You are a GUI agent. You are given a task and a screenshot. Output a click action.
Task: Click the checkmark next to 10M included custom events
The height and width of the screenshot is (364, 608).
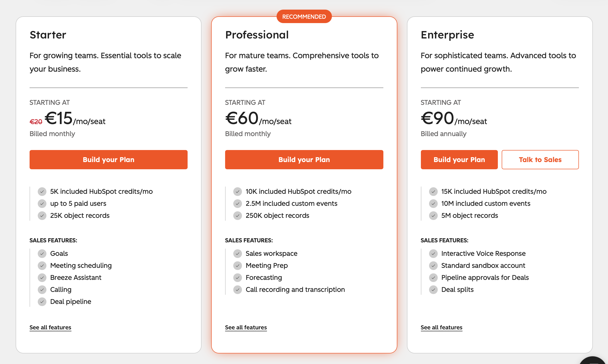[433, 203]
